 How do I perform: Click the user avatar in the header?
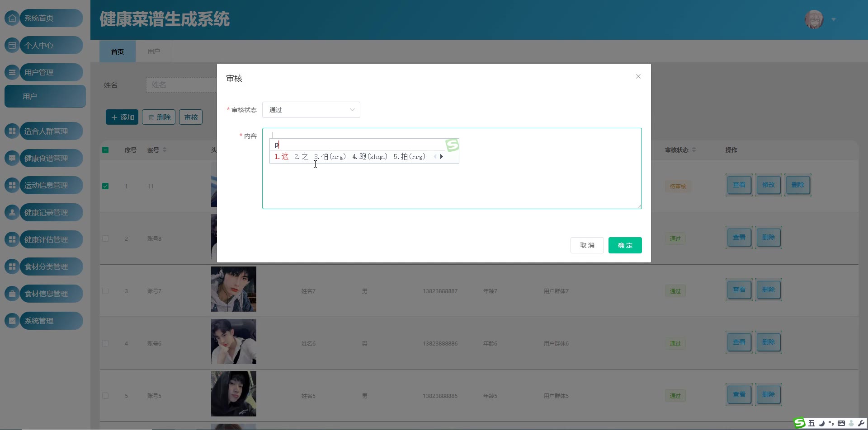coord(814,19)
